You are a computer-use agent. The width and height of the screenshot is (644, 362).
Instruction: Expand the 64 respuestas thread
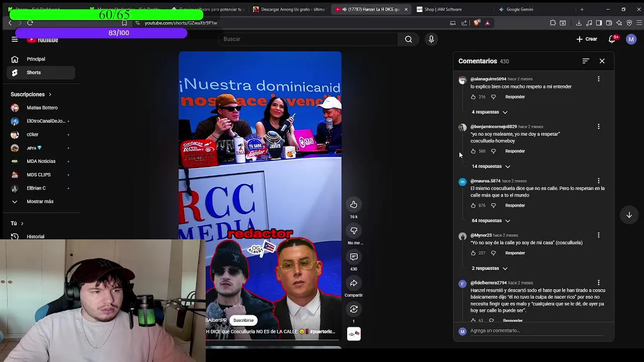pyautogui.click(x=491, y=221)
